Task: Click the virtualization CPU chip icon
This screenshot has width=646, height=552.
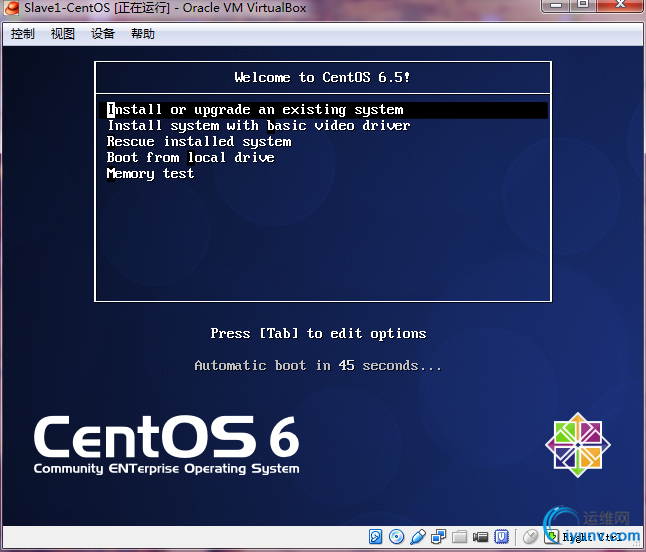Action: pyautogui.click(x=501, y=536)
